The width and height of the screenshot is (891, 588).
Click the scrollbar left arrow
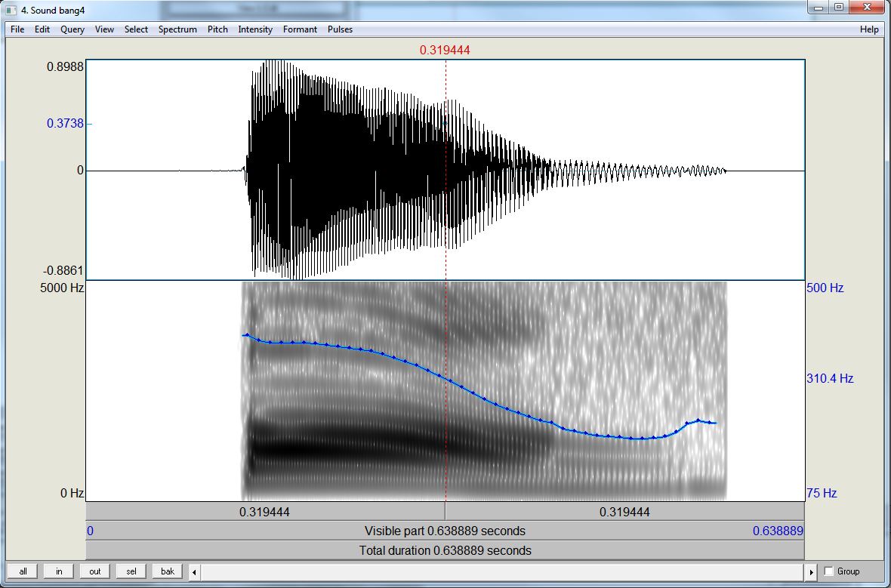click(x=194, y=572)
